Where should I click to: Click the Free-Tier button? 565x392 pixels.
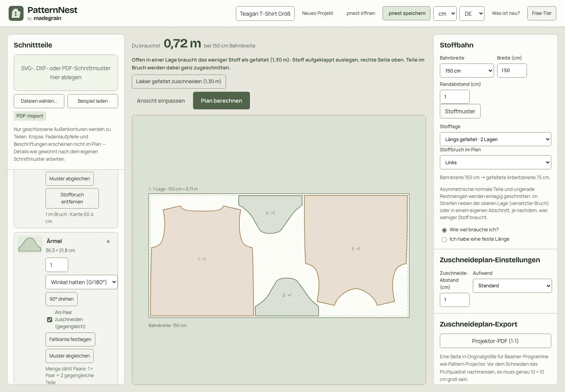click(x=542, y=13)
